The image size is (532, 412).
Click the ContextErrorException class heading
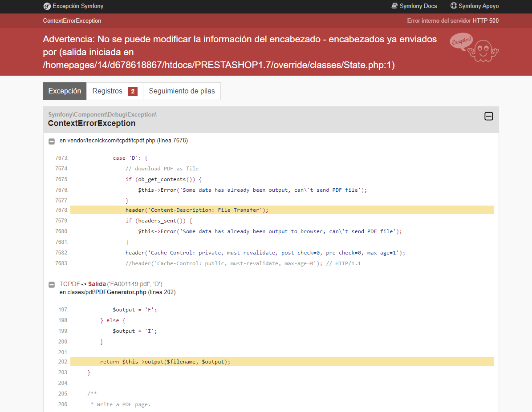pos(92,123)
